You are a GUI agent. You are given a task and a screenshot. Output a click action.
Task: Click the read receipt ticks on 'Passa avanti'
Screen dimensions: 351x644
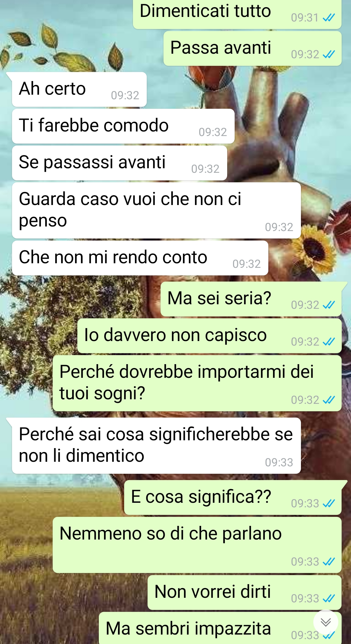(x=329, y=54)
